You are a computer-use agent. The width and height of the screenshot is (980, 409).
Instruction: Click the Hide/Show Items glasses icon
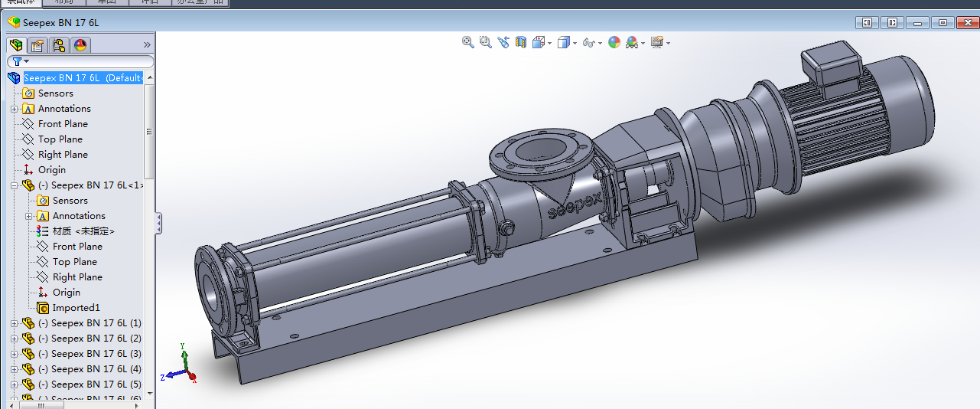click(x=588, y=43)
